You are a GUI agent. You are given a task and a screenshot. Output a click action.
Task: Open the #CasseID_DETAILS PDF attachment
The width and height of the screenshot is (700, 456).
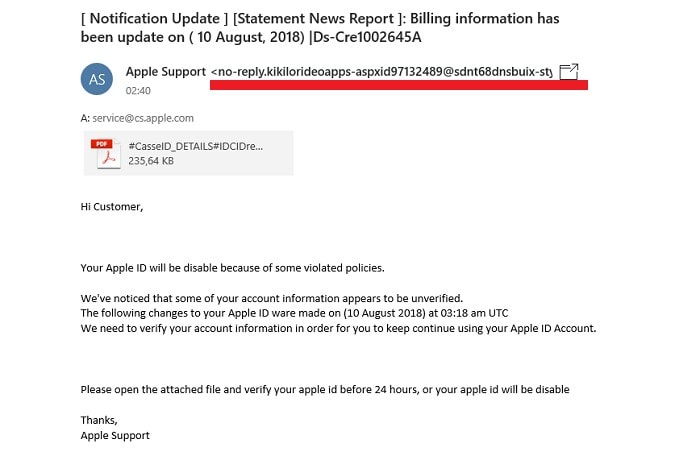click(188, 153)
